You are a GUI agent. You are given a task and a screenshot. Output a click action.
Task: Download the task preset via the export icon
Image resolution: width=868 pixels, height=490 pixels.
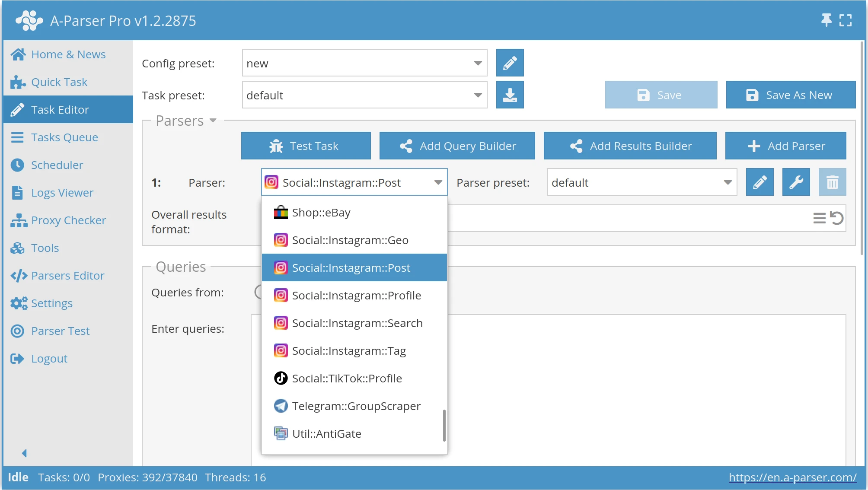click(x=510, y=95)
